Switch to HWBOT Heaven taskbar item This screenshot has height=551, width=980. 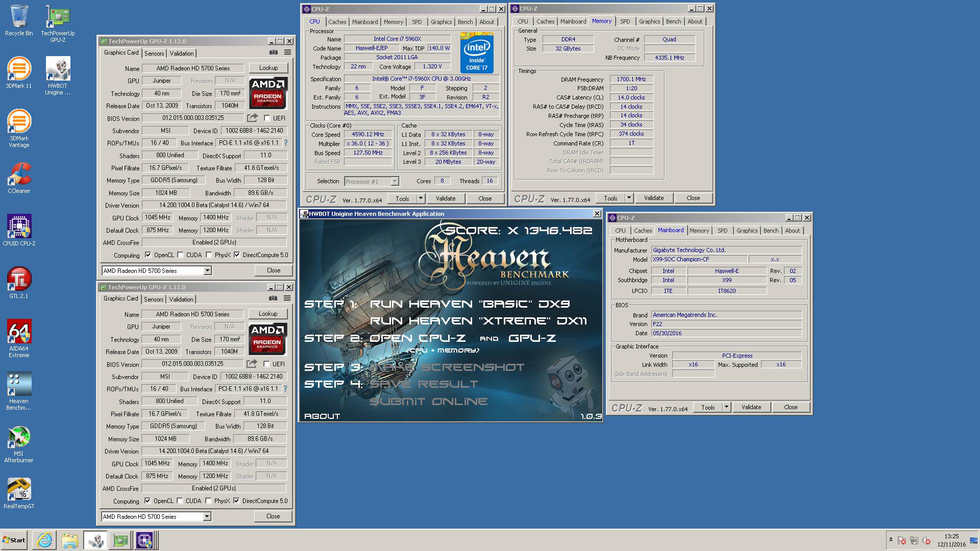click(95, 540)
